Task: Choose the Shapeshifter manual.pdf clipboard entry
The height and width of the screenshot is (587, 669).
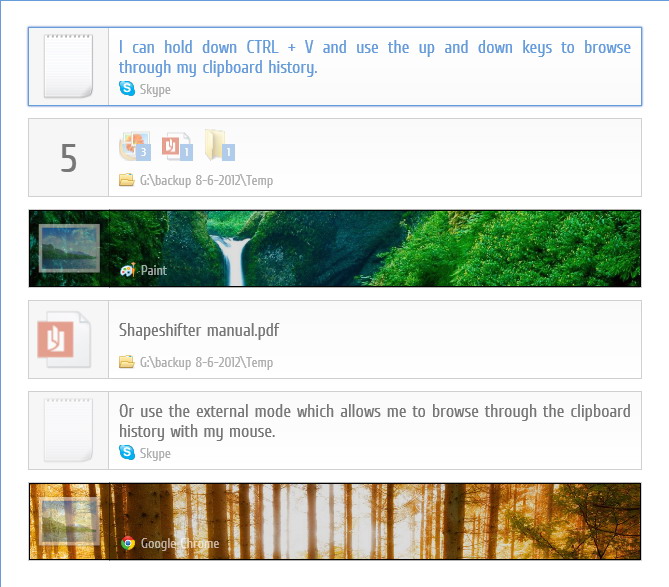Action: [335, 340]
